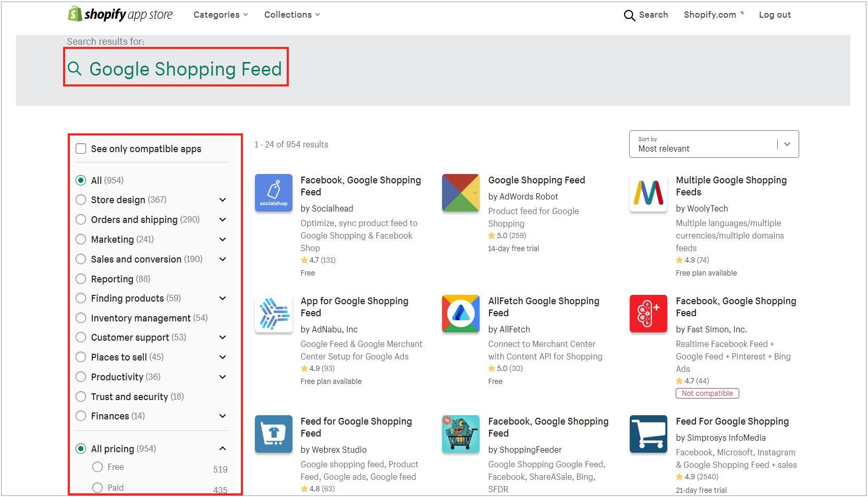Screen dimensions: 868x497
Task: Open the Collections menu
Action: [x=292, y=15]
